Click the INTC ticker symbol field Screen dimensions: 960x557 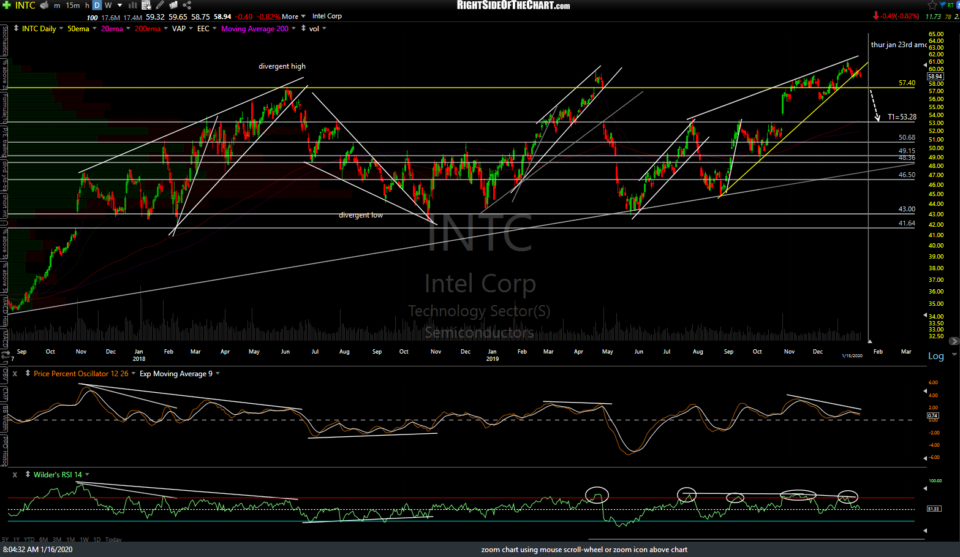click(25, 6)
